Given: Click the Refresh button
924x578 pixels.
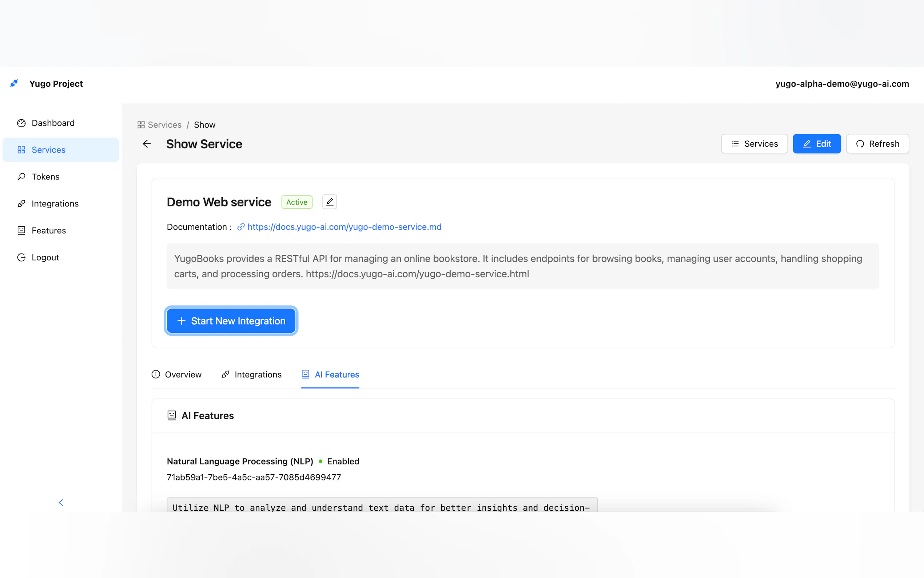Looking at the screenshot, I should pyautogui.click(x=877, y=144).
